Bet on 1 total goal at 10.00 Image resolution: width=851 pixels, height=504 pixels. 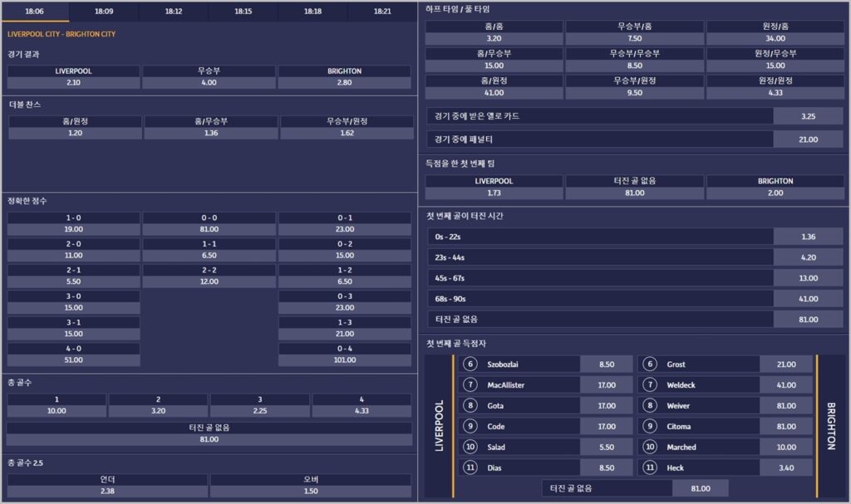pyautogui.click(x=57, y=405)
